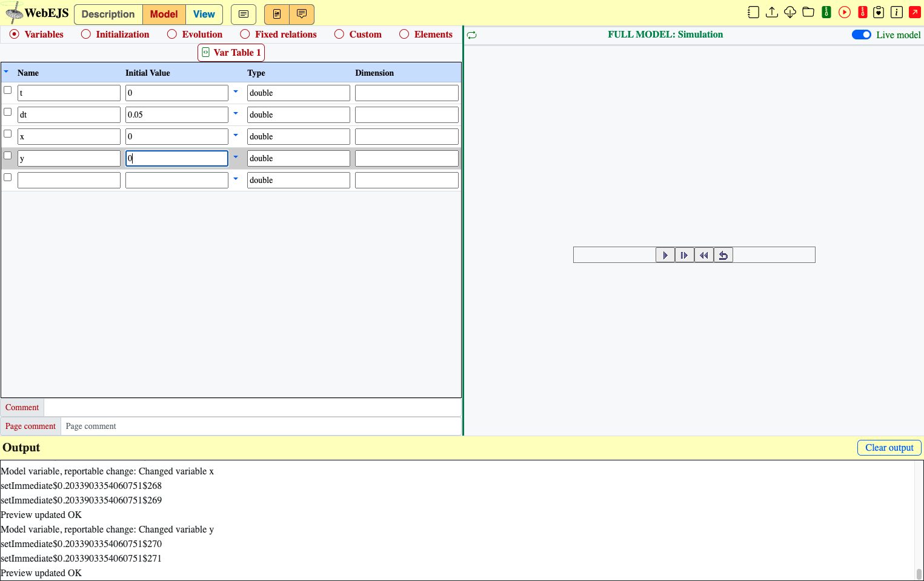Click the green refresh icon in the simulation header
The image size is (924, 581).
pos(472,35)
